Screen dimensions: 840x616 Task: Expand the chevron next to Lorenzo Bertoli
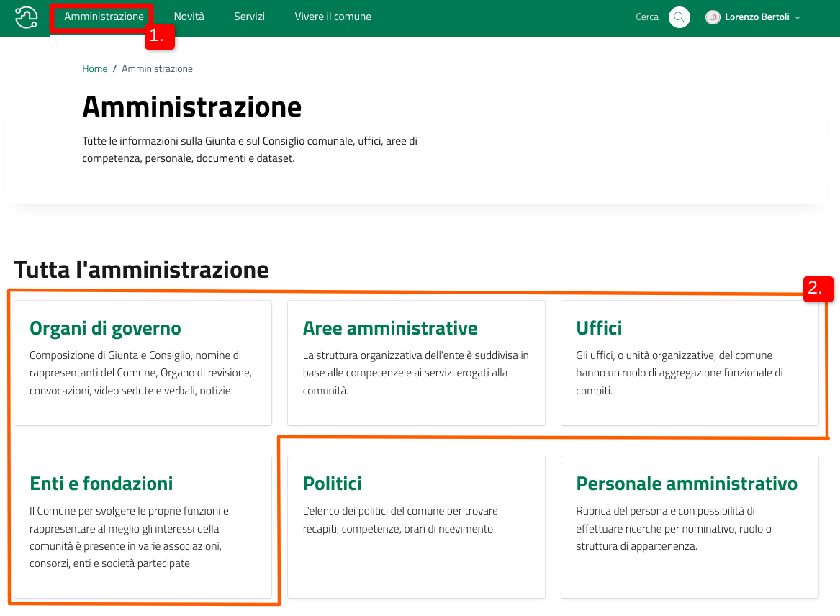click(x=798, y=17)
